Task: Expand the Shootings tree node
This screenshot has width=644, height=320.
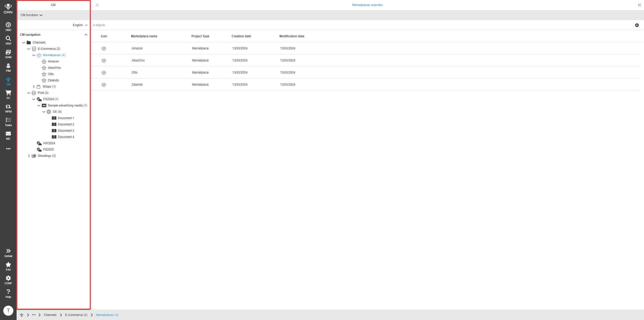Action: pos(29,156)
